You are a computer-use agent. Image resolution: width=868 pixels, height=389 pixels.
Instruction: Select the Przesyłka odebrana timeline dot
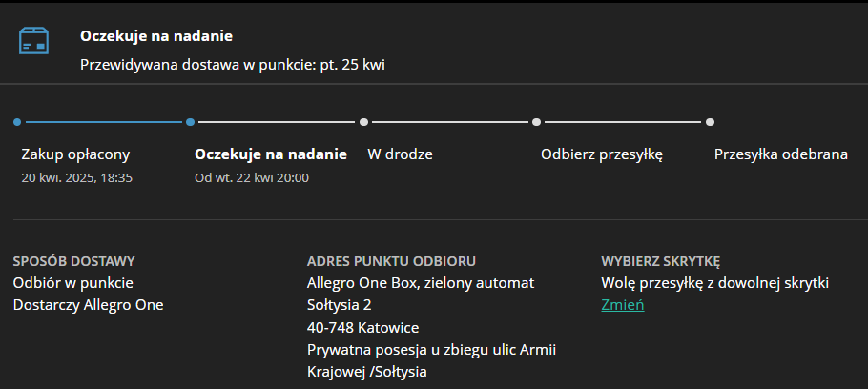point(710,122)
